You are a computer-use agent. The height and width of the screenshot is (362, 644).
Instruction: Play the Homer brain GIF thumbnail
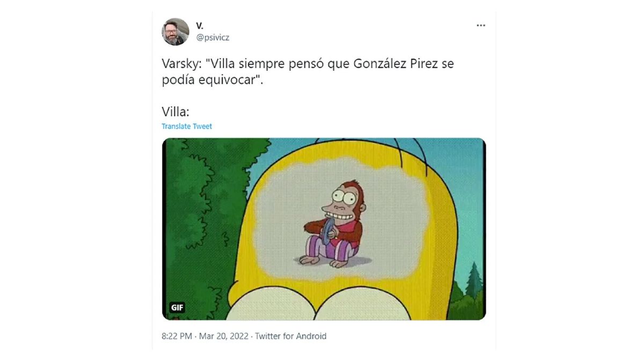click(324, 229)
